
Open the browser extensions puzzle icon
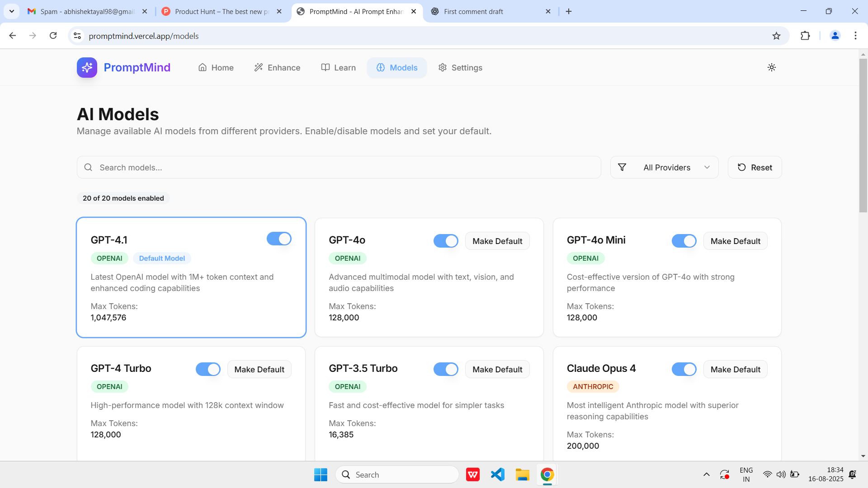point(805,36)
